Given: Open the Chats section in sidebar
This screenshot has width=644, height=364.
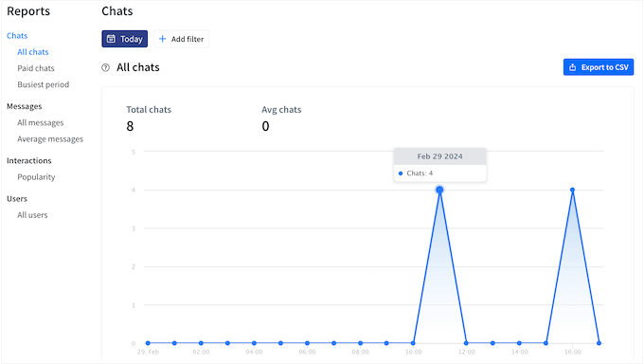Looking at the screenshot, I should pyautogui.click(x=17, y=36).
